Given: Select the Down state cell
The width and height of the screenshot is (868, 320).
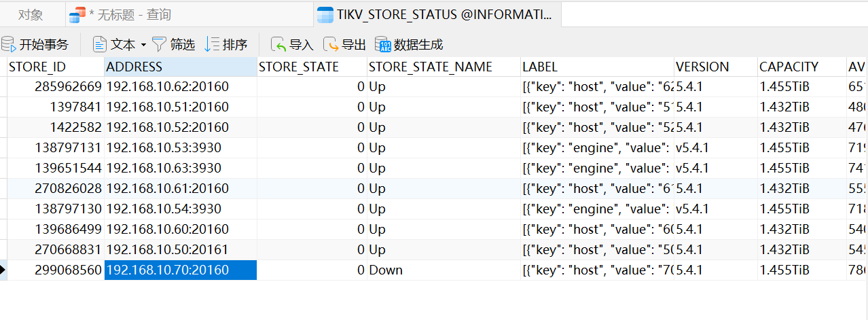Looking at the screenshot, I should (x=386, y=270).
